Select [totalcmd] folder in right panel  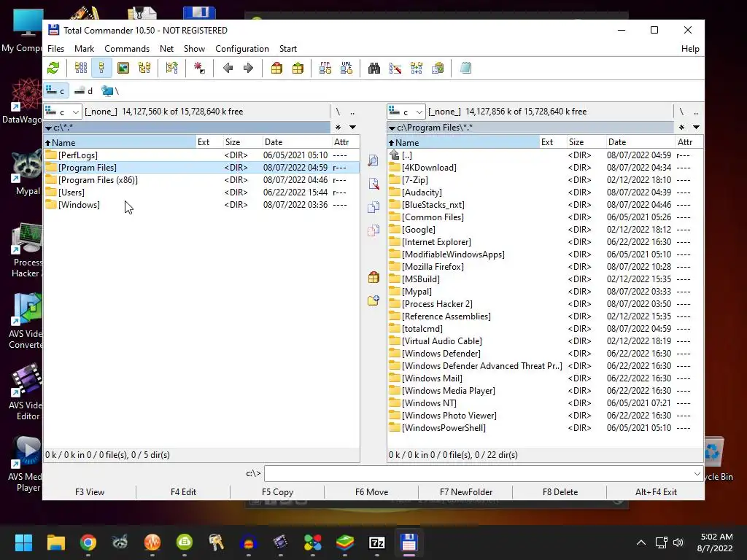(x=545, y=329)
